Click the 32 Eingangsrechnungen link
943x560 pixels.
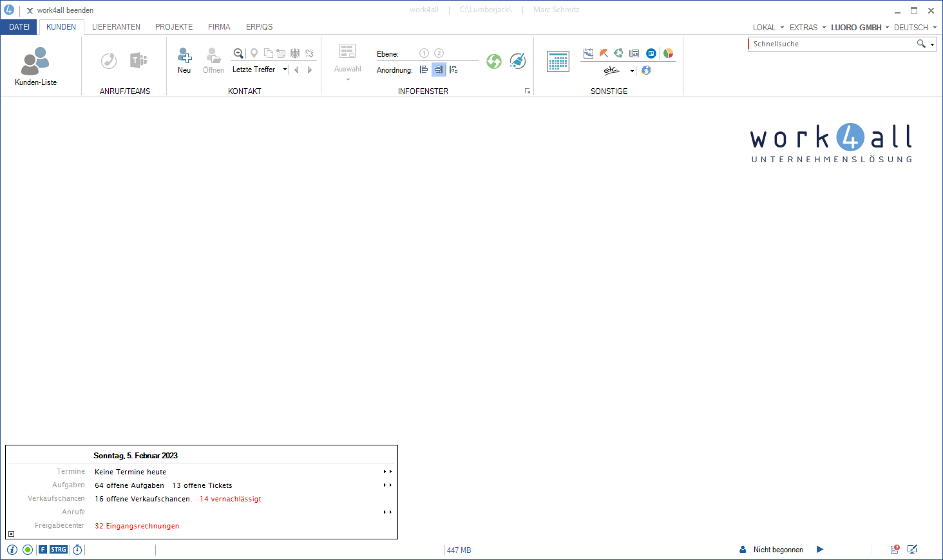pos(137,526)
